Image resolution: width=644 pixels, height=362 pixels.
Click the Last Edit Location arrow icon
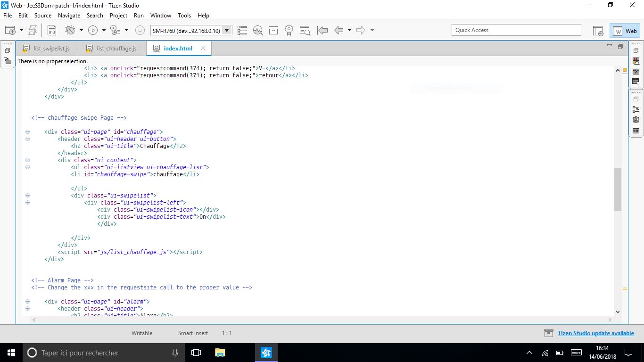click(x=322, y=30)
